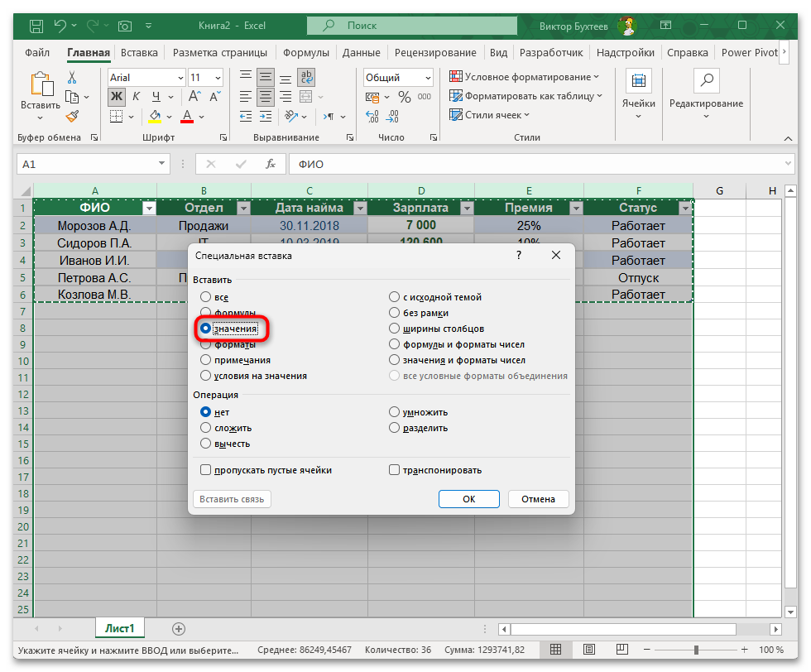
Task: Open the Ячейки group icon
Action: (x=639, y=80)
